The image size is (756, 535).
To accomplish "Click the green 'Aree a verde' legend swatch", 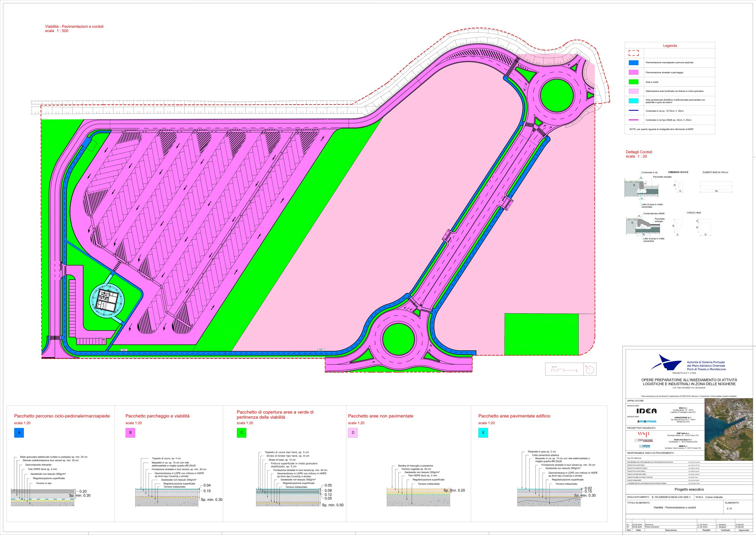I will point(633,82).
